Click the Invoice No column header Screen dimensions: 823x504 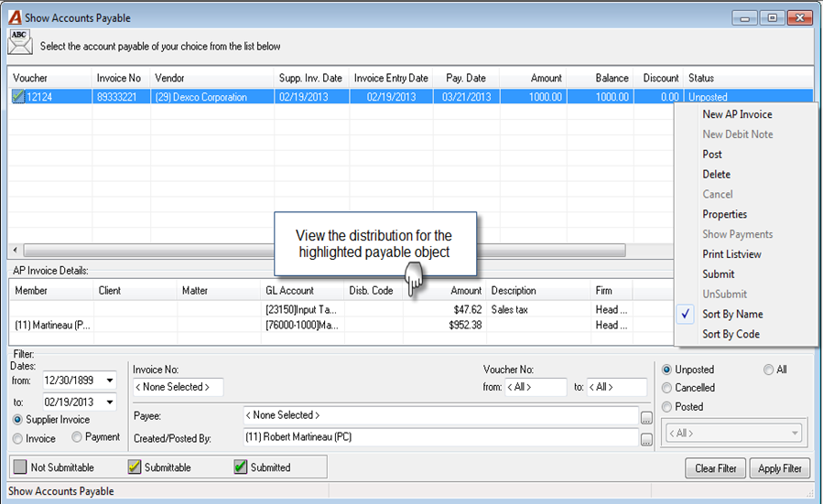point(120,78)
